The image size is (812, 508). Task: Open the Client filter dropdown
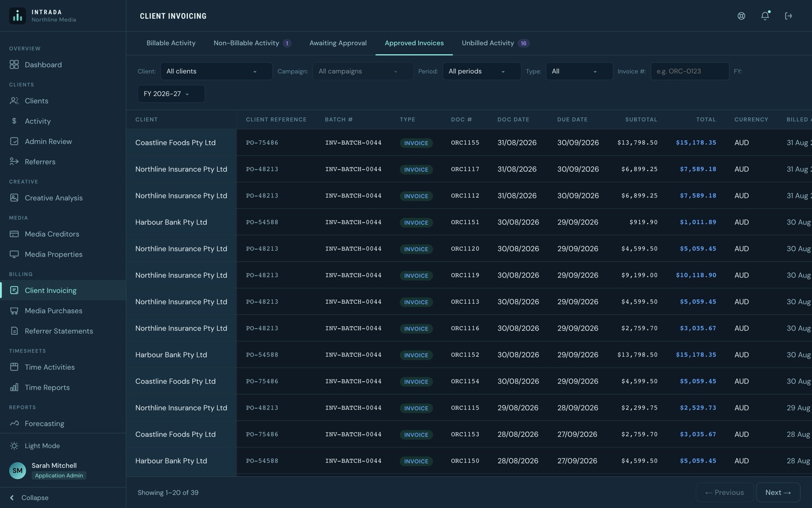[216, 71]
